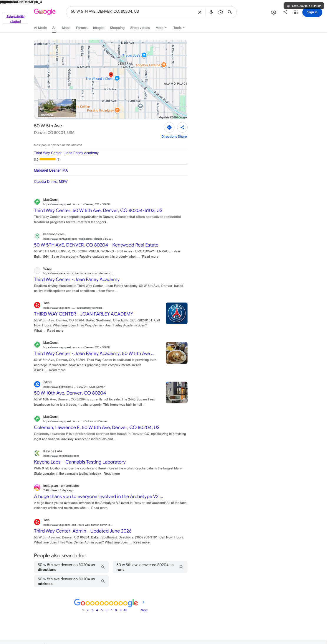Start voice search with microphone icon
This screenshot has height=644, width=331.
[x=211, y=12]
